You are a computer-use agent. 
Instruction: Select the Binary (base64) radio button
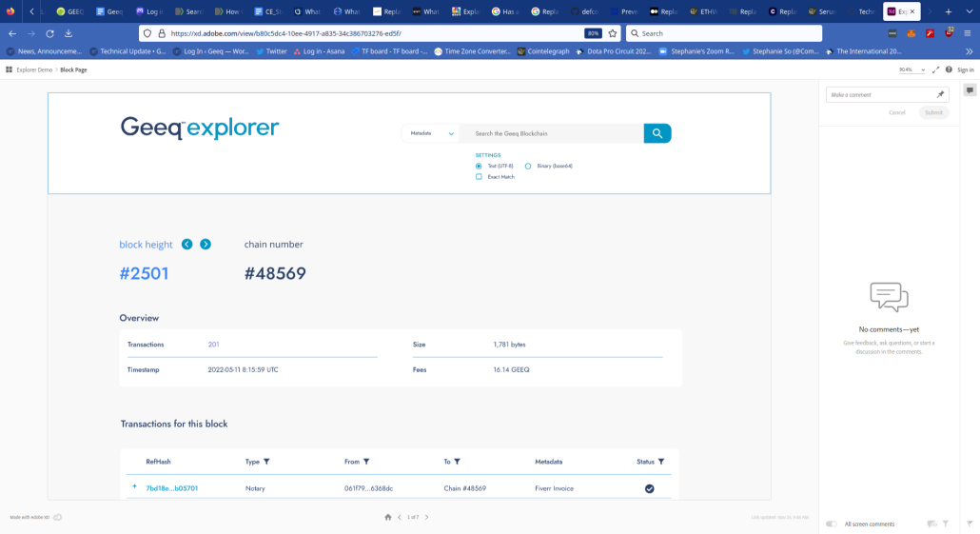(x=528, y=167)
